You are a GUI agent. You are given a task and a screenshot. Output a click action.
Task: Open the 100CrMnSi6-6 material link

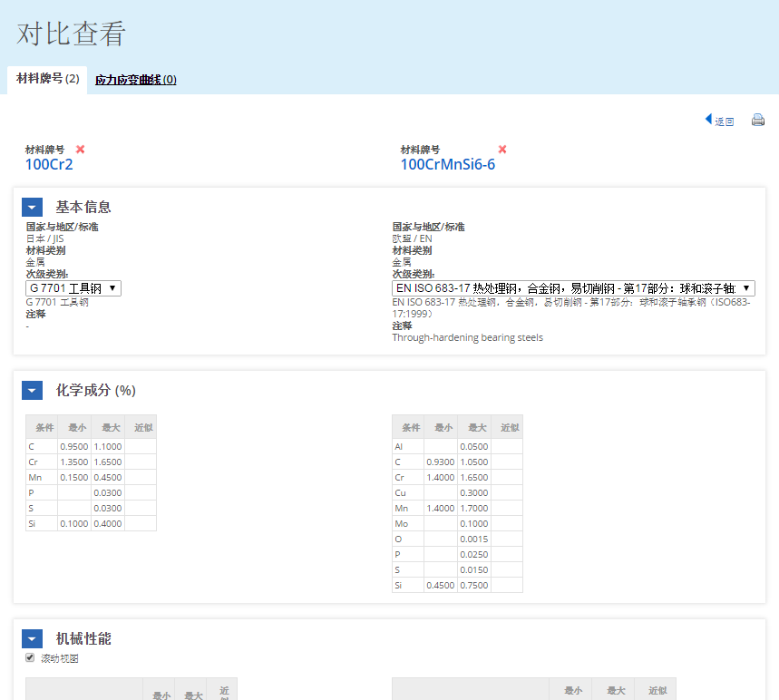tap(448, 164)
